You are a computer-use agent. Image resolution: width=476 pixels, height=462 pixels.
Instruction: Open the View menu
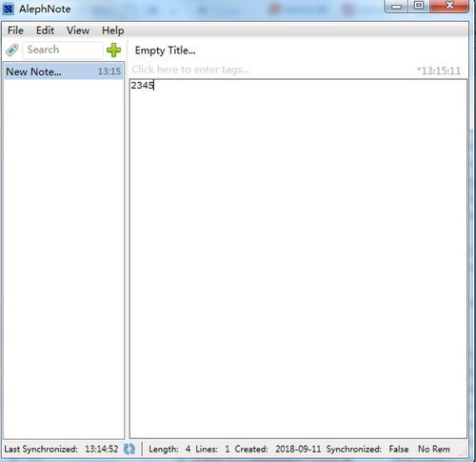coord(78,30)
